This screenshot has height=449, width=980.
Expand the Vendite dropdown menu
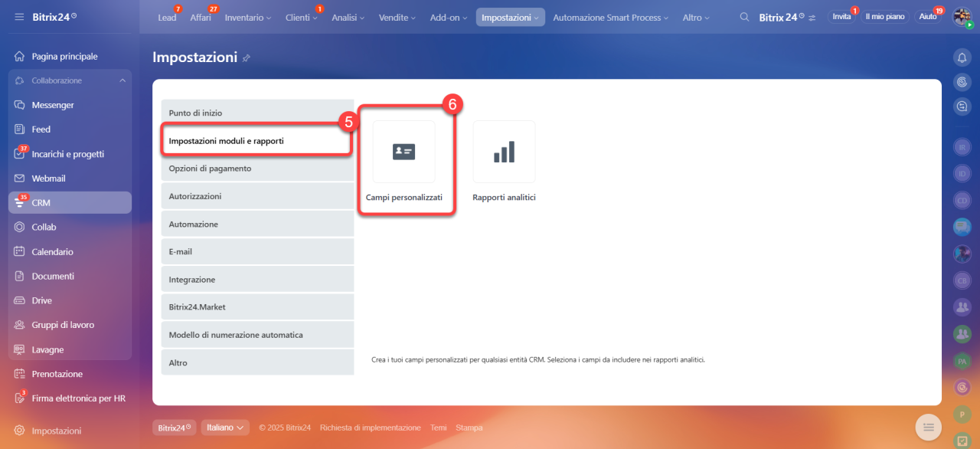tap(397, 17)
